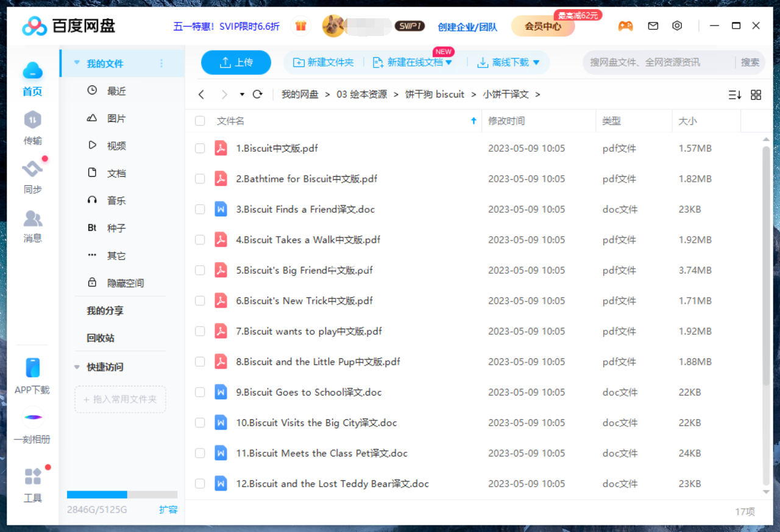This screenshot has width=780, height=532.
Task: Open the settings gear icon in title bar
Action: [676, 26]
